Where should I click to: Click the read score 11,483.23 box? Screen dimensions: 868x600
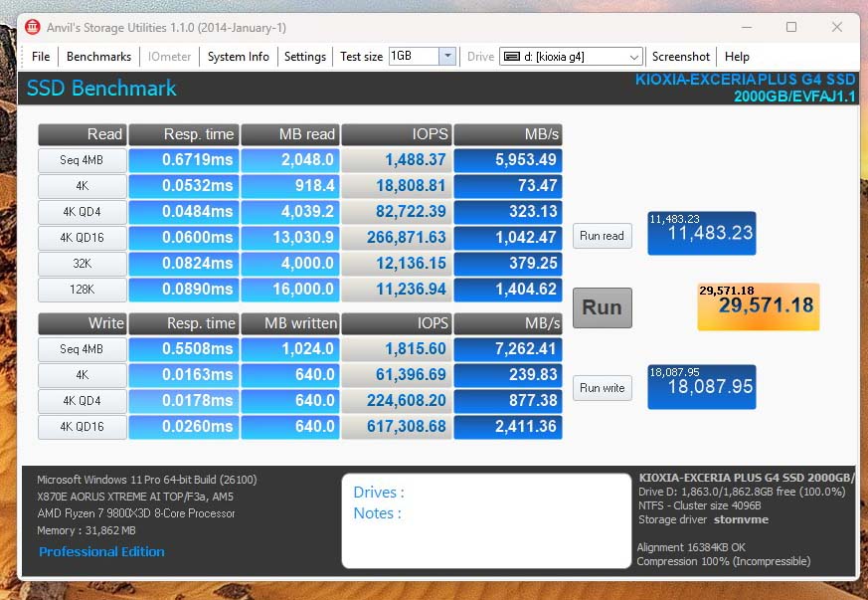pyautogui.click(x=701, y=233)
